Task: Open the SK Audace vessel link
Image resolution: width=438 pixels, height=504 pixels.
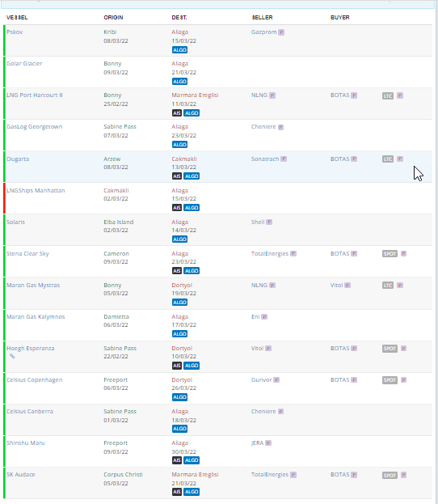Action: point(20,474)
